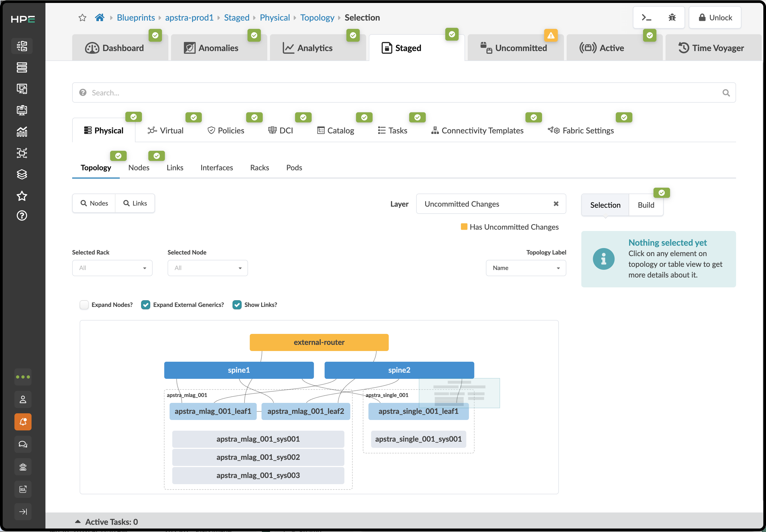Click the search magnifier icon in search bar

(726, 93)
